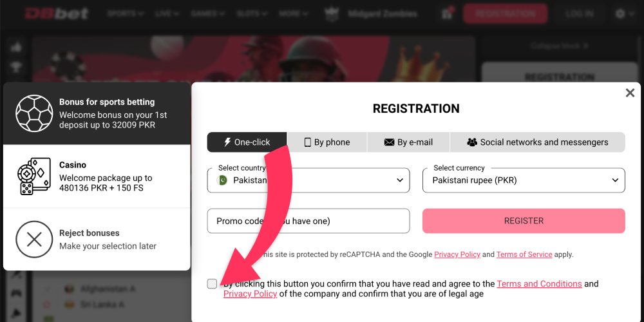The width and height of the screenshot is (644, 322).
Task: Open the Terms and Conditions link
Action: coord(539,284)
